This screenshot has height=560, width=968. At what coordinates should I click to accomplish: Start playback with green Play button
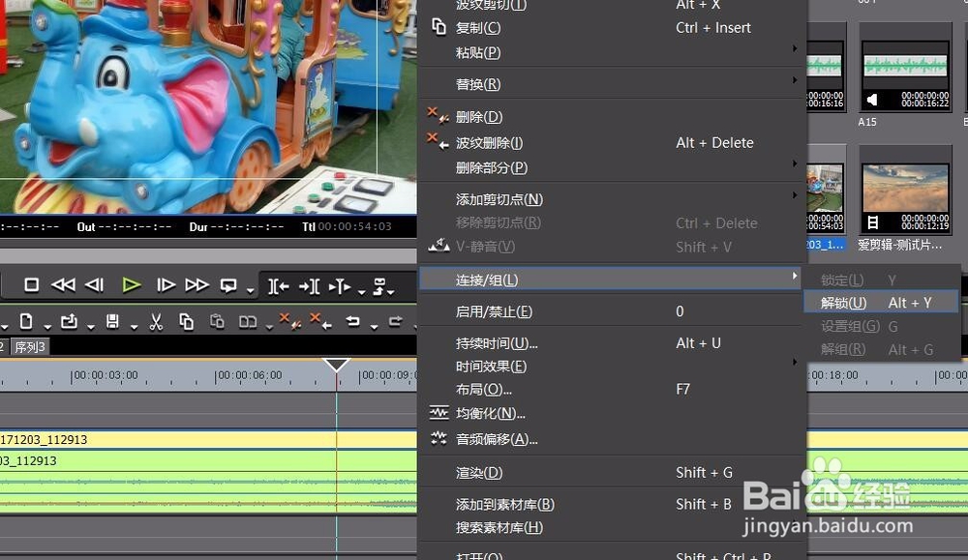[x=131, y=285]
